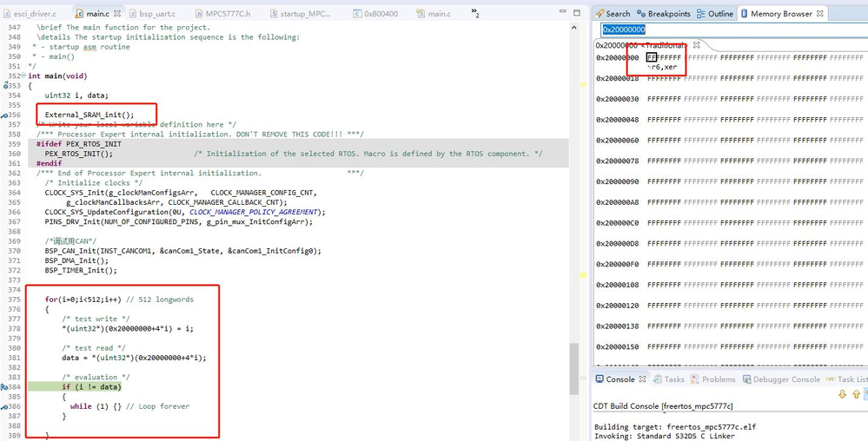868x441 pixels.
Task: Select the 0x20000000 Traditional rendering tab
Action: (x=642, y=45)
